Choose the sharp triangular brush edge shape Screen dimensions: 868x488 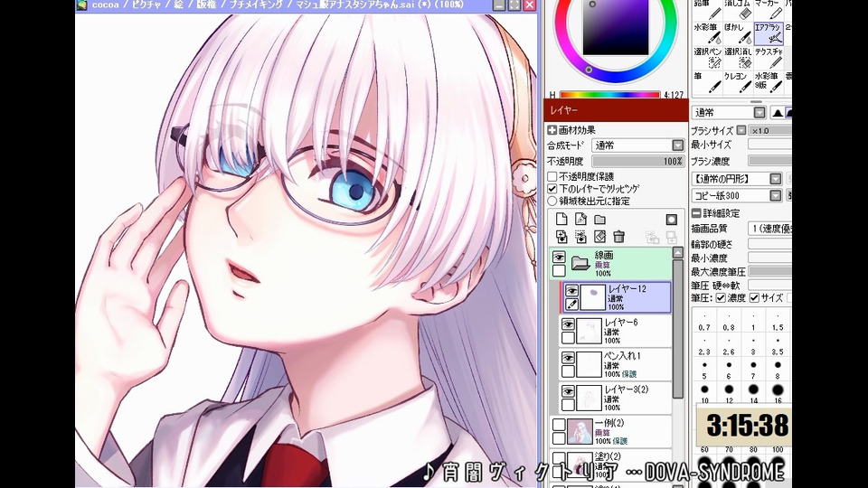click(x=778, y=113)
